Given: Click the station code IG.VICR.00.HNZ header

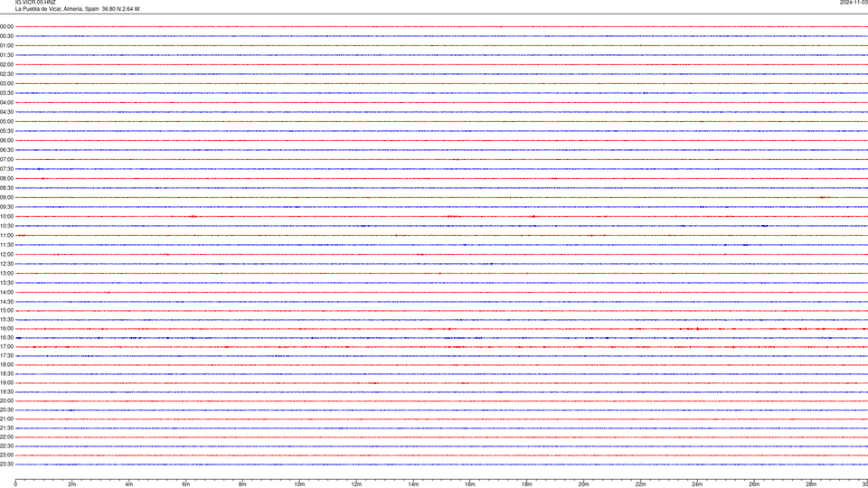Looking at the screenshot, I should (x=35, y=3).
